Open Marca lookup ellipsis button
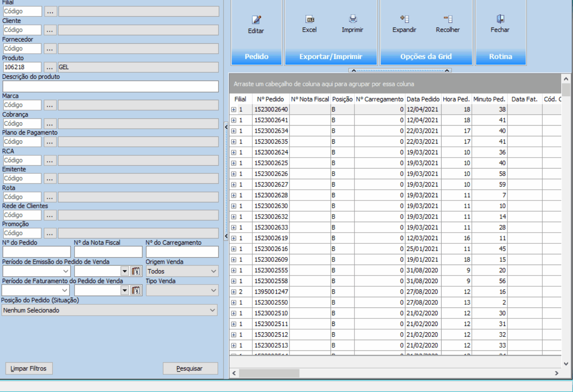This screenshot has height=392, width=573. coord(50,105)
